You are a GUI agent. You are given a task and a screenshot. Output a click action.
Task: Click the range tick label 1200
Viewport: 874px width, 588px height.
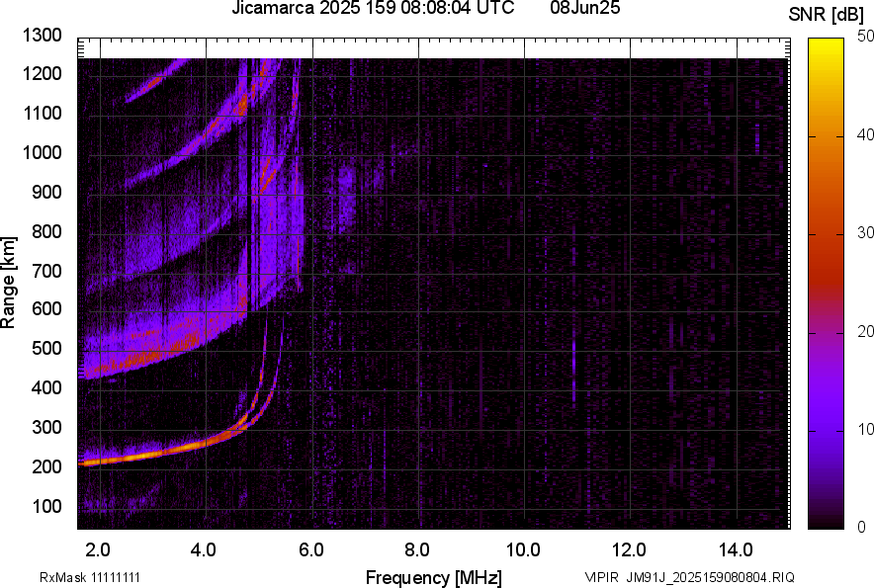tap(43, 73)
